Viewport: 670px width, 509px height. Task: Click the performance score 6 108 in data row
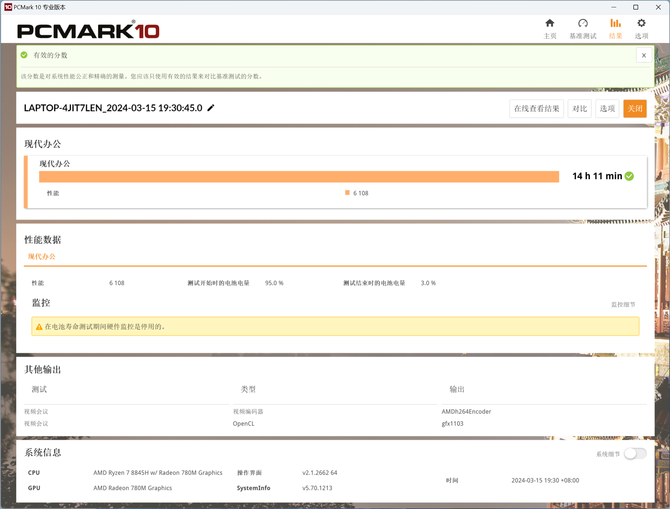coord(117,283)
